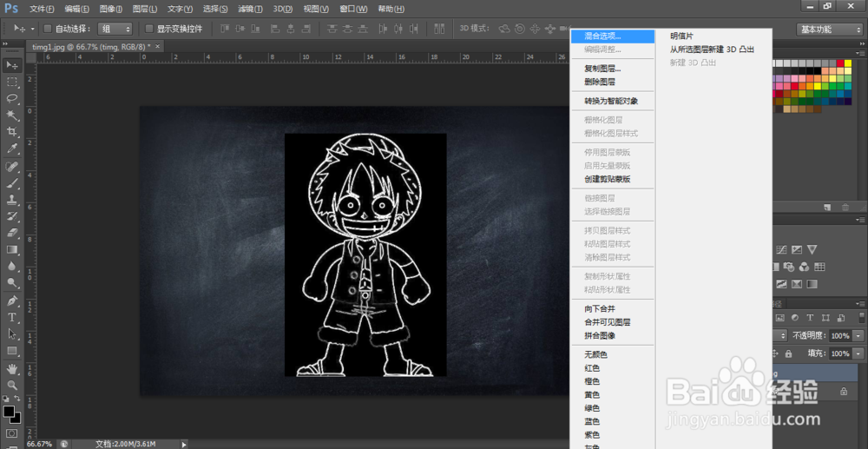Choose 转换为智能对象 from context menu

pyautogui.click(x=612, y=102)
